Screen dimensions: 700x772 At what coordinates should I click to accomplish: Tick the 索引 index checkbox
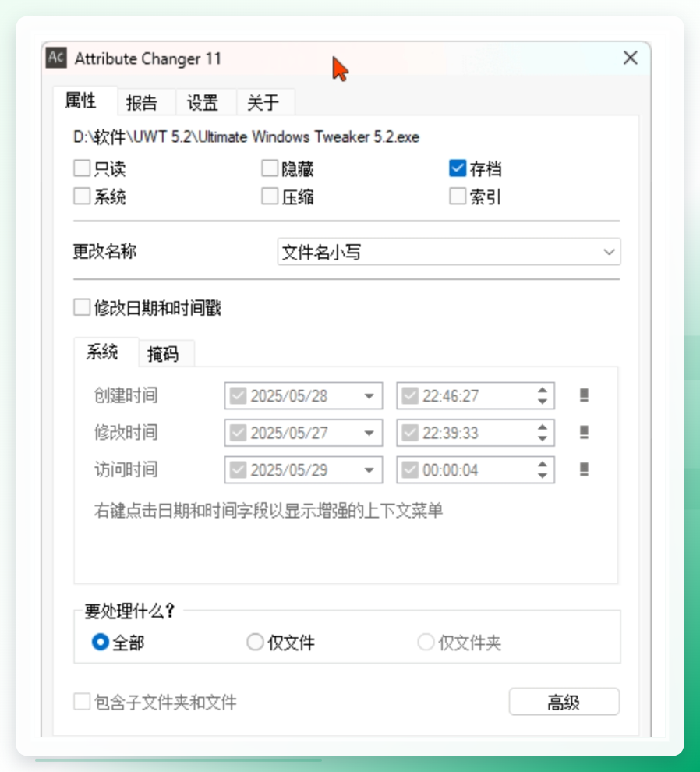tap(458, 196)
